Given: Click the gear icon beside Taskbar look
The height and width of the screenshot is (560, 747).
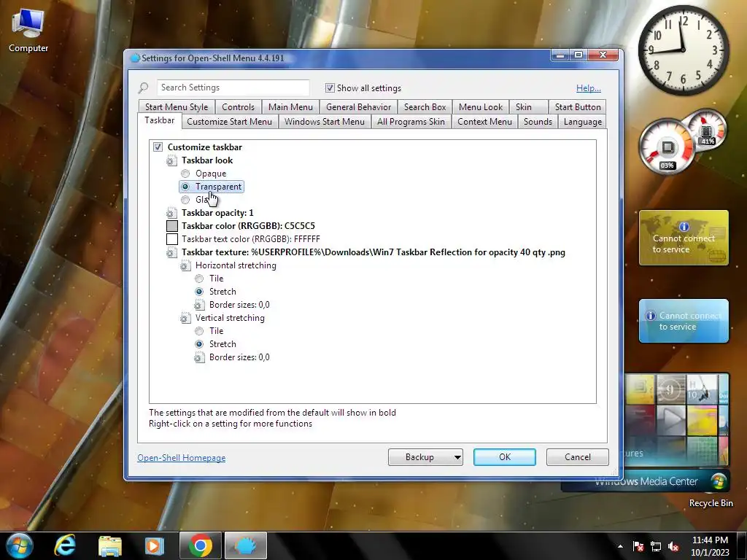Looking at the screenshot, I should pos(171,160).
